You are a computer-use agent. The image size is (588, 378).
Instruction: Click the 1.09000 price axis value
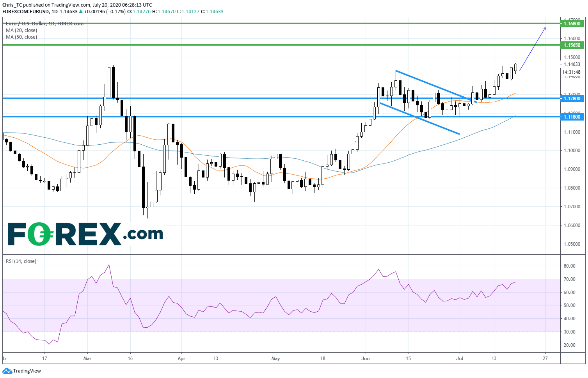pos(572,169)
